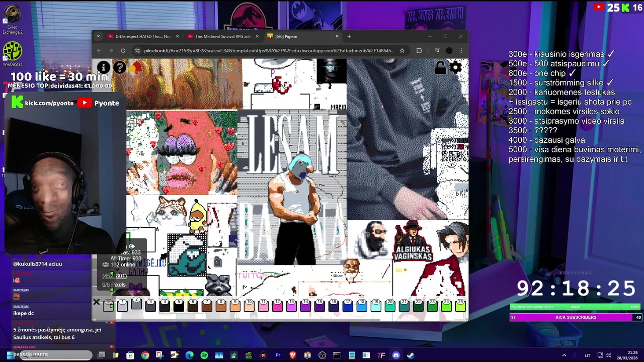Image resolution: width=644 pixels, height=362 pixels.
Task: Choose orange-brown palette color 8
Action: coord(221,305)
